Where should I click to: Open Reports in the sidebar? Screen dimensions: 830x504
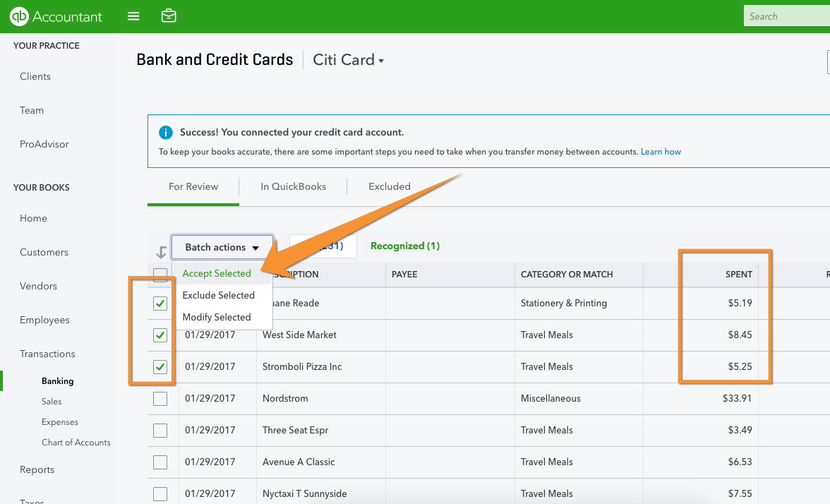tap(37, 469)
